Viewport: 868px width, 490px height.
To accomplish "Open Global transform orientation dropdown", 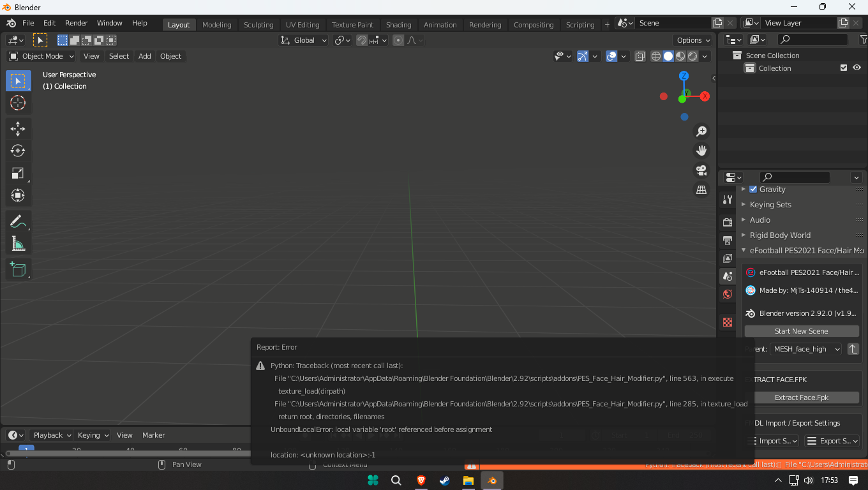I will click(x=304, y=40).
